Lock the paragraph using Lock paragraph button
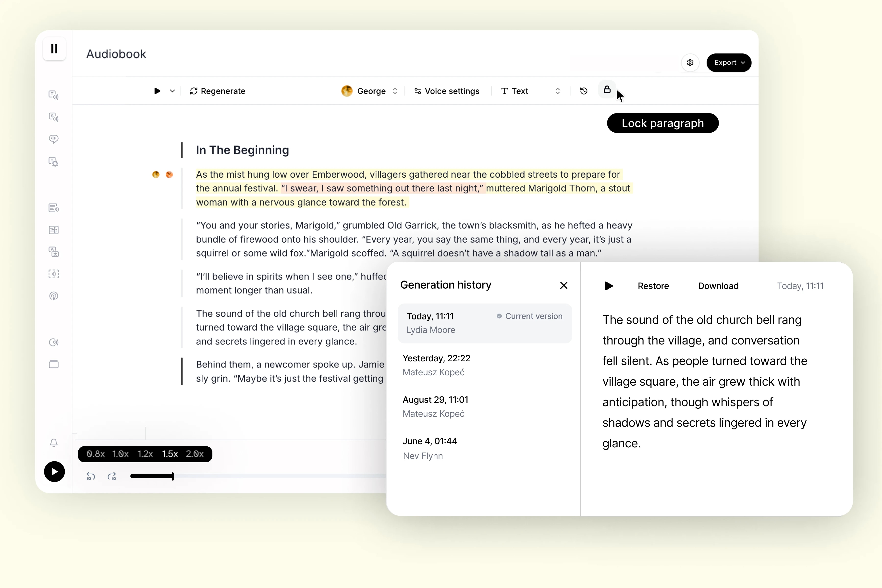The image size is (882, 588). 663,123
